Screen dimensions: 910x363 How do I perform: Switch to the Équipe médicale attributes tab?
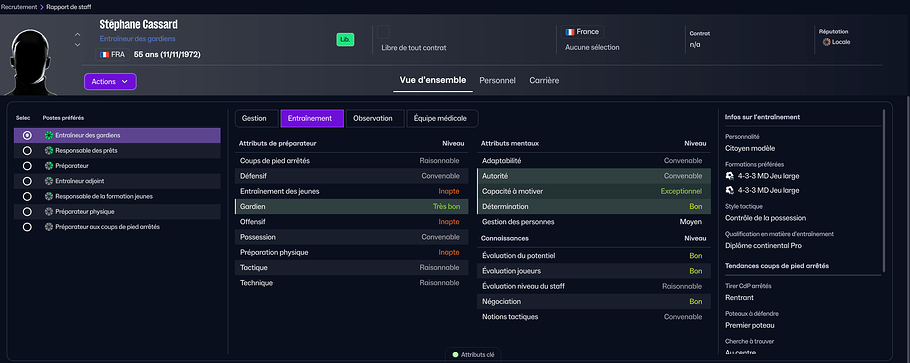pyautogui.click(x=442, y=118)
